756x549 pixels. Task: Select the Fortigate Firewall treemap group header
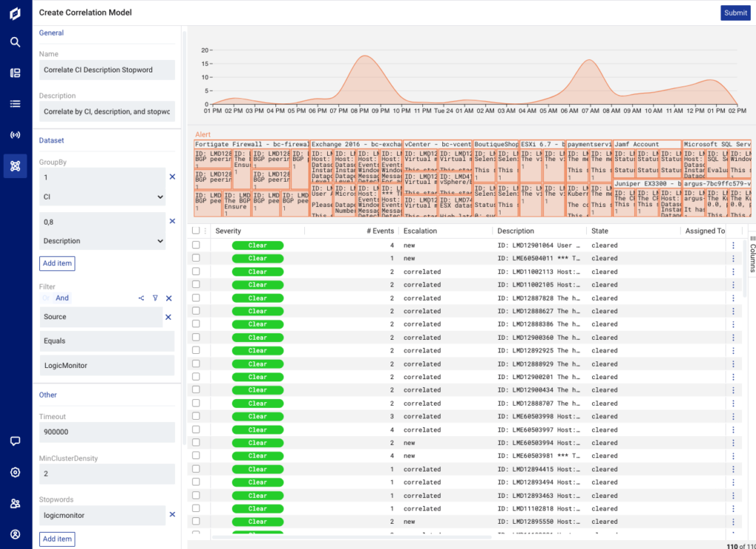(x=252, y=144)
